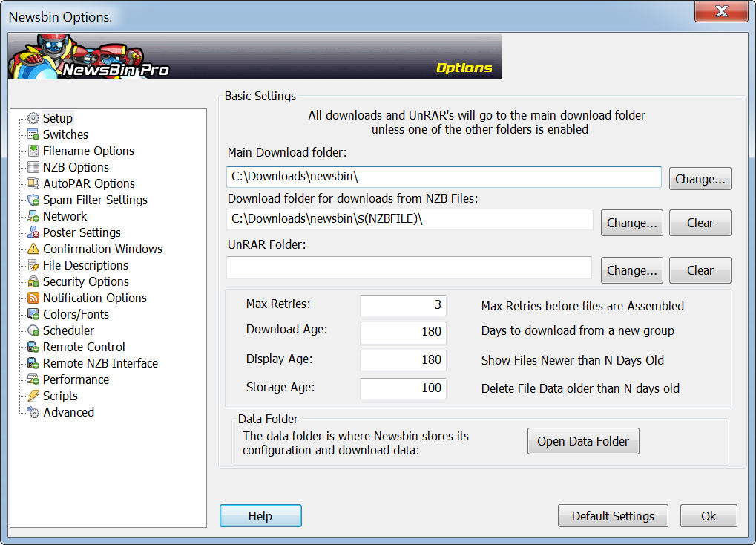Click the File Descriptions icon
756x545 pixels.
point(33,266)
